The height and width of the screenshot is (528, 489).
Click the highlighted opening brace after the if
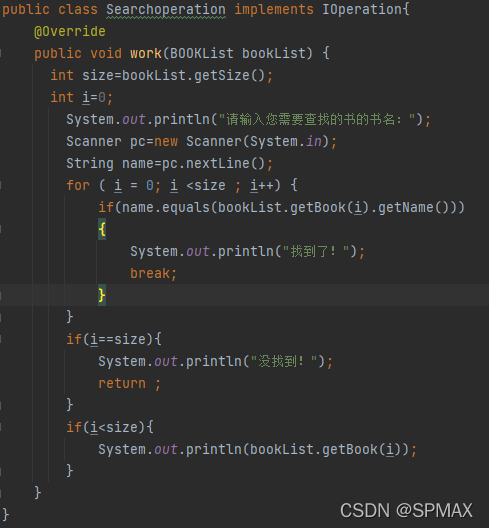(x=102, y=229)
